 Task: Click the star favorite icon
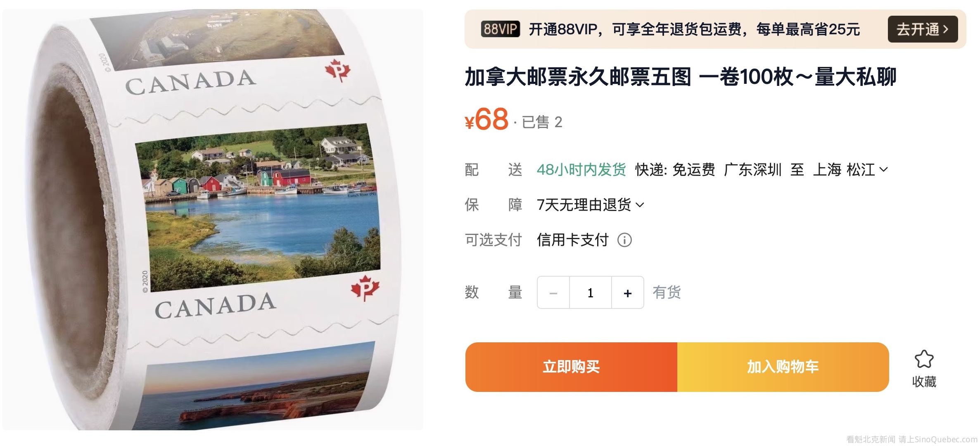[x=924, y=359]
